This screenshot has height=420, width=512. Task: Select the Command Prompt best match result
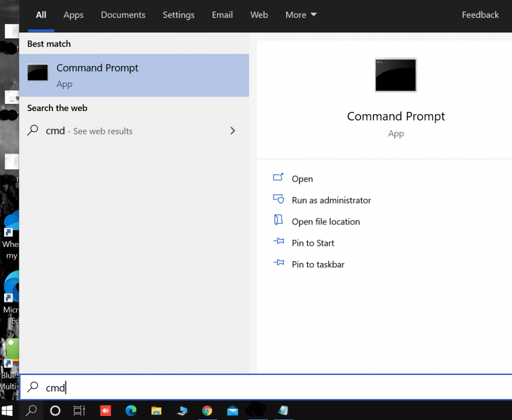tap(134, 75)
